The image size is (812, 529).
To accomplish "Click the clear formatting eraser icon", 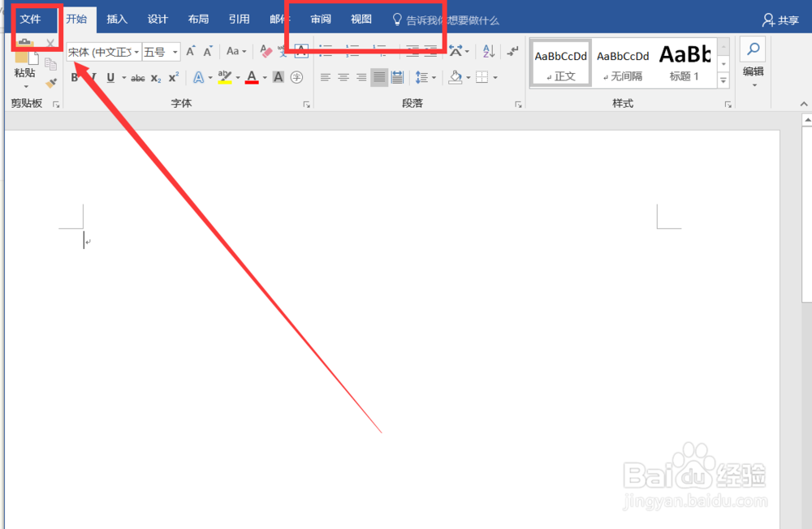I will [266, 51].
